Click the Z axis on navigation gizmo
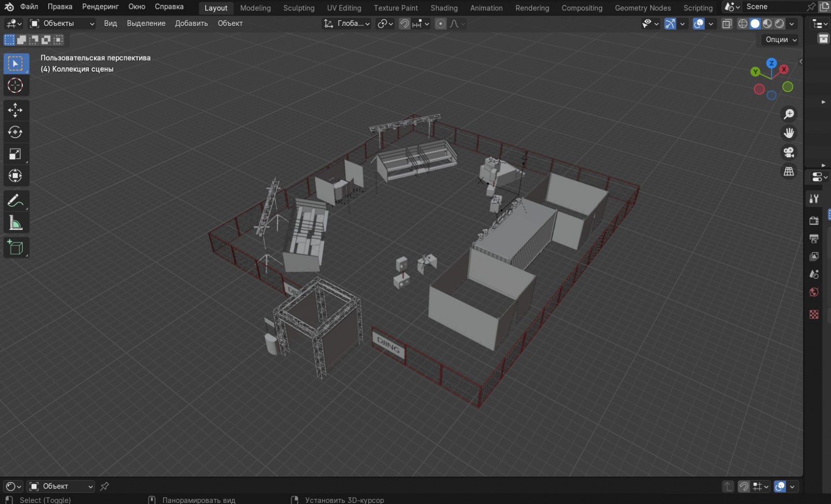This screenshot has width=831, height=504. click(771, 63)
